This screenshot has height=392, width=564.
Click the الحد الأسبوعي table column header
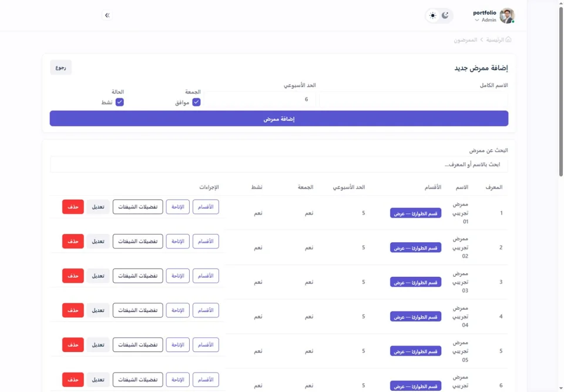click(349, 187)
